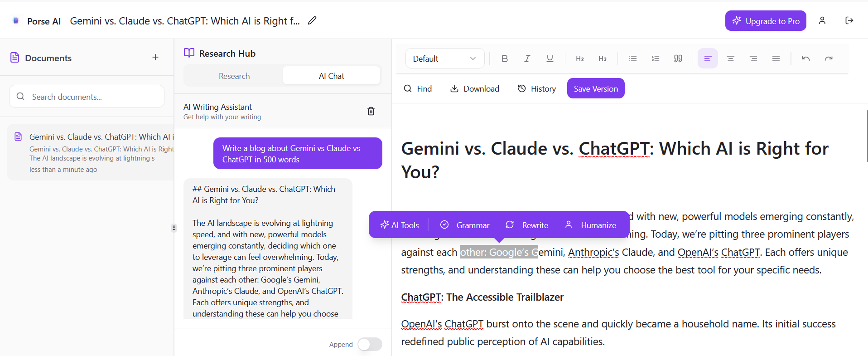Humanize the selected text
This screenshot has height=356, width=868.
coord(590,225)
